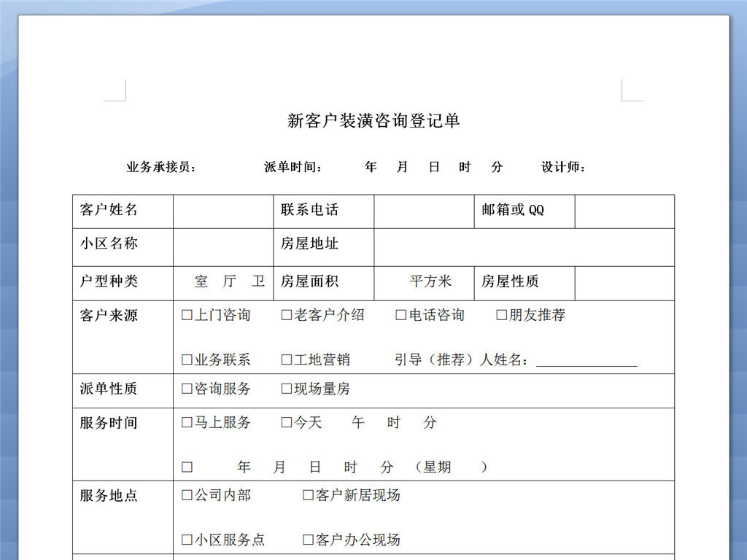Select the 电话咨询 checkbox
The width and height of the screenshot is (747, 560).
[401, 316]
